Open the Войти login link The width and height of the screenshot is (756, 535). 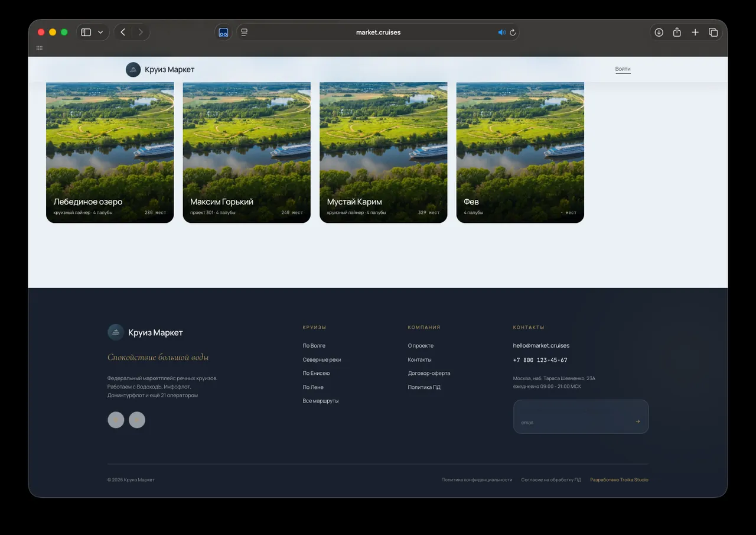click(x=623, y=69)
